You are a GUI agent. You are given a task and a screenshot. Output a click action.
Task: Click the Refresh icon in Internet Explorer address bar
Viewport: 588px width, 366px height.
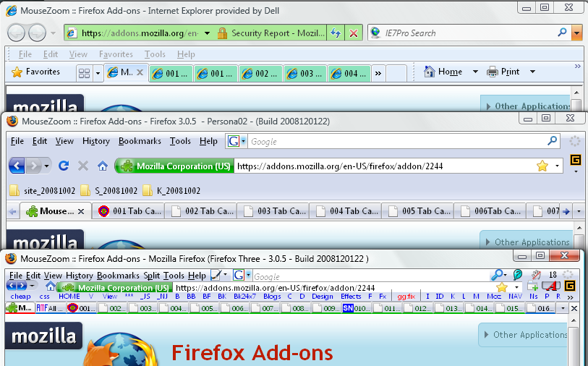click(x=336, y=33)
